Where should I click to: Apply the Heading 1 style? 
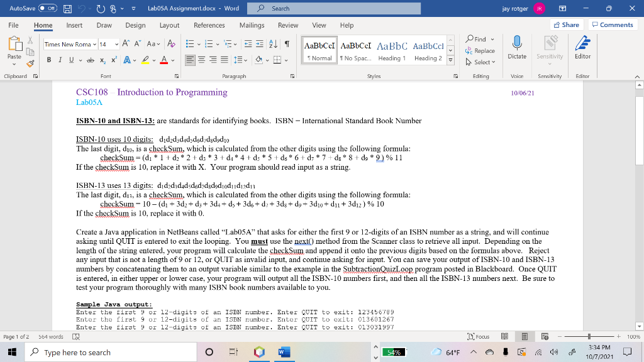tap(392, 50)
